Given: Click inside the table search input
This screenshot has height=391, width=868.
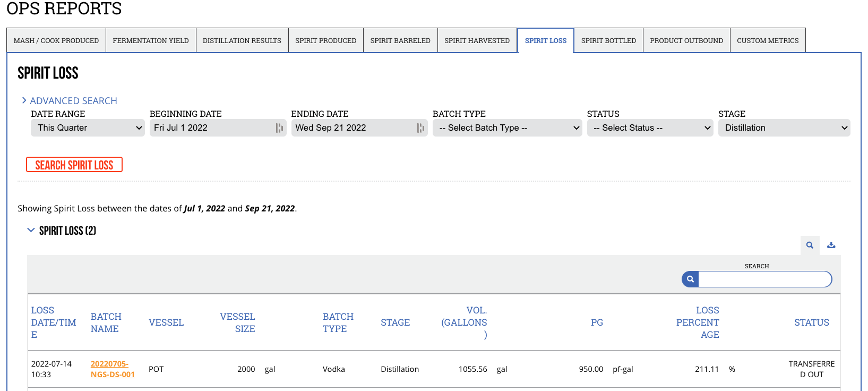Looking at the screenshot, I should 765,279.
